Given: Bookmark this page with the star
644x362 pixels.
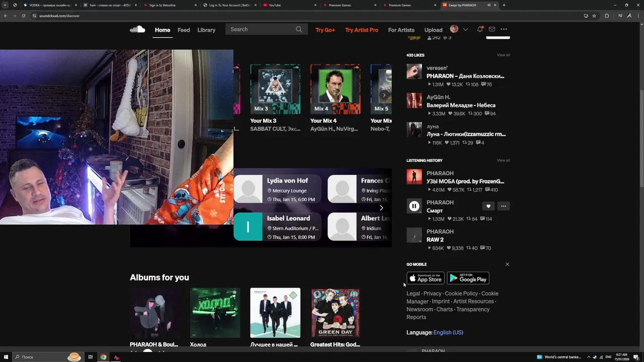Looking at the screenshot, I should (x=594, y=16).
